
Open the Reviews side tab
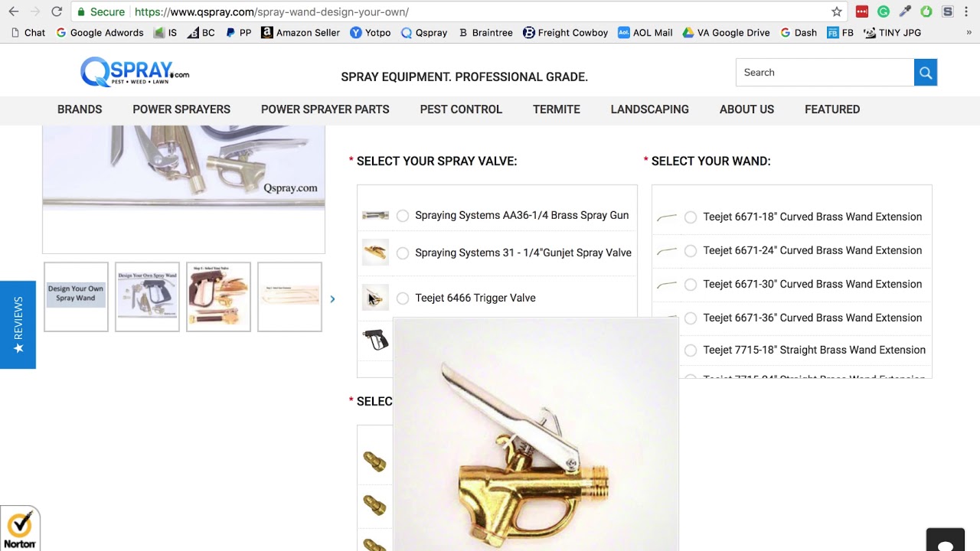[x=18, y=324]
